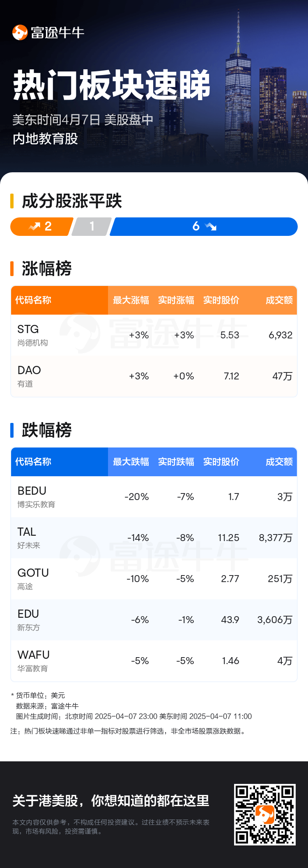Viewport: 308px width, 868px height.
Task: Open the EDU 新东方 stock row
Action: click(x=154, y=620)
